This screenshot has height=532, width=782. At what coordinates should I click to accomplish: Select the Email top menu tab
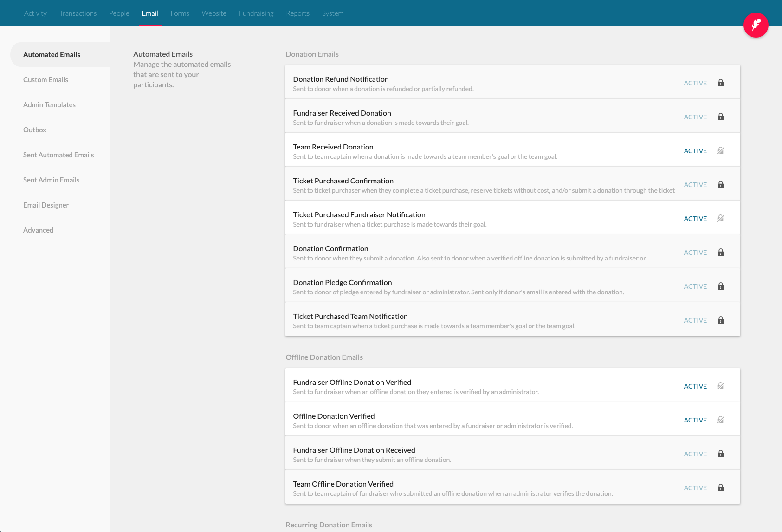(150, 13)
